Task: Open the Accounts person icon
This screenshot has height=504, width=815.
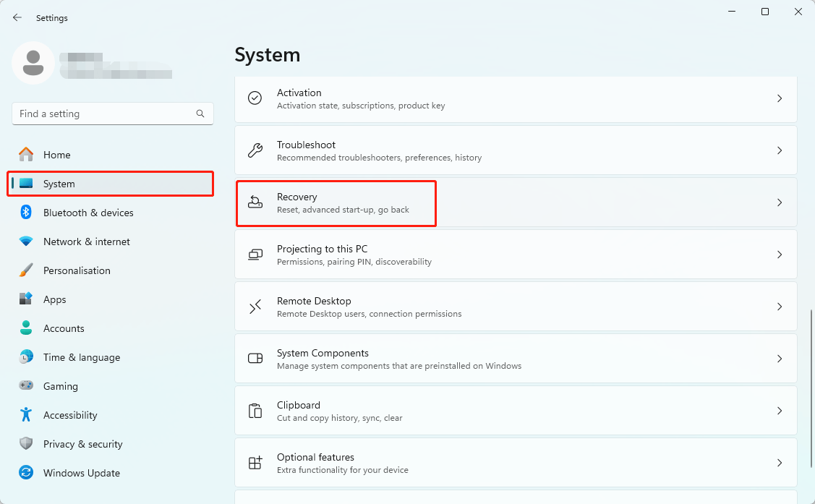Action: click(x=26, y=328)
